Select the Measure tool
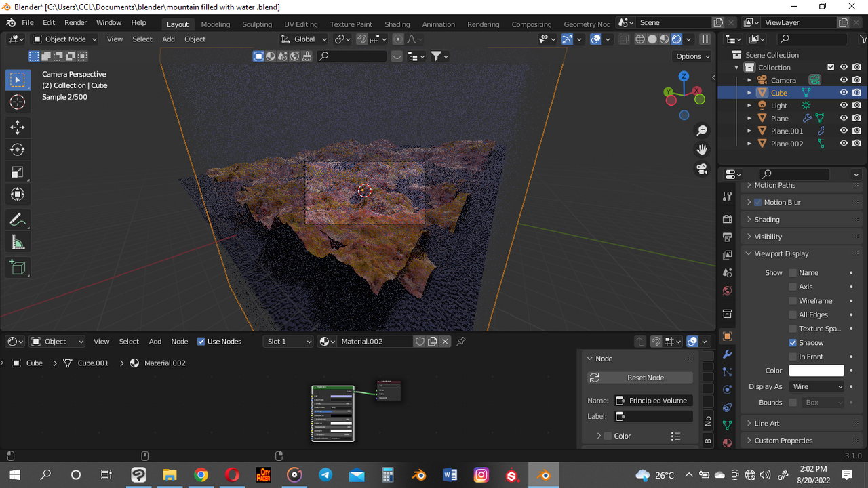The image size is (868, 488). pyautogui.click(x=18, y=242)
